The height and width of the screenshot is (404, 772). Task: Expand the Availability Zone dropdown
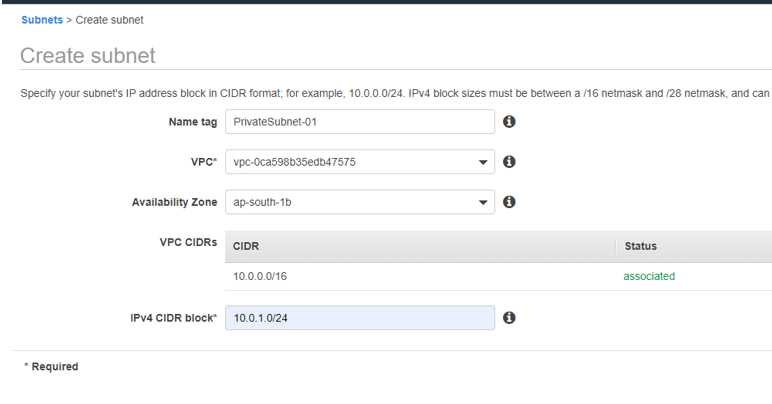[359, 202]
